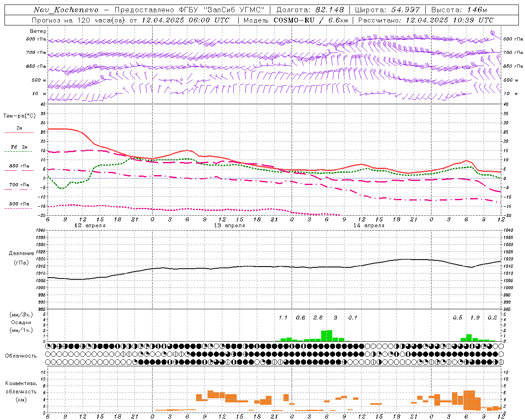Click the 3-hour precipitation value 0.1
Image resolution: width=525 pixels, height=420 pixels.
click(x=353, y=317)
